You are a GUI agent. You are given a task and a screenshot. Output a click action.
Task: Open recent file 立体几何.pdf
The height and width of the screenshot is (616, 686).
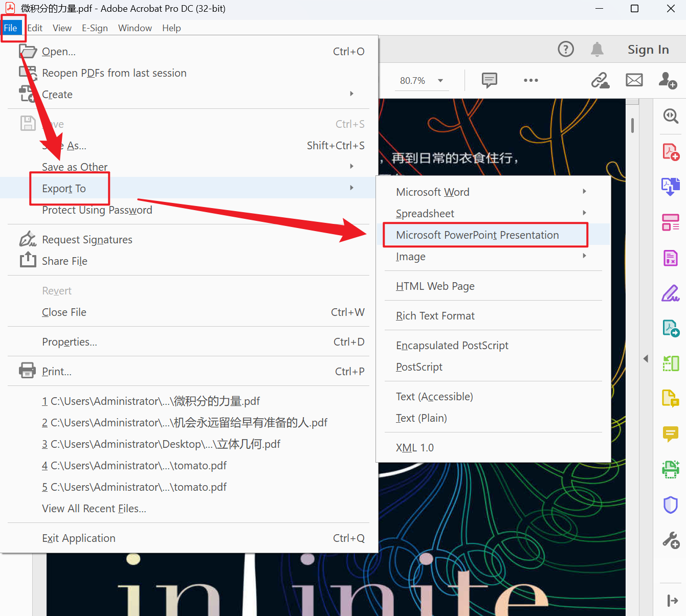pyautogui.click(x=161, y=444)
